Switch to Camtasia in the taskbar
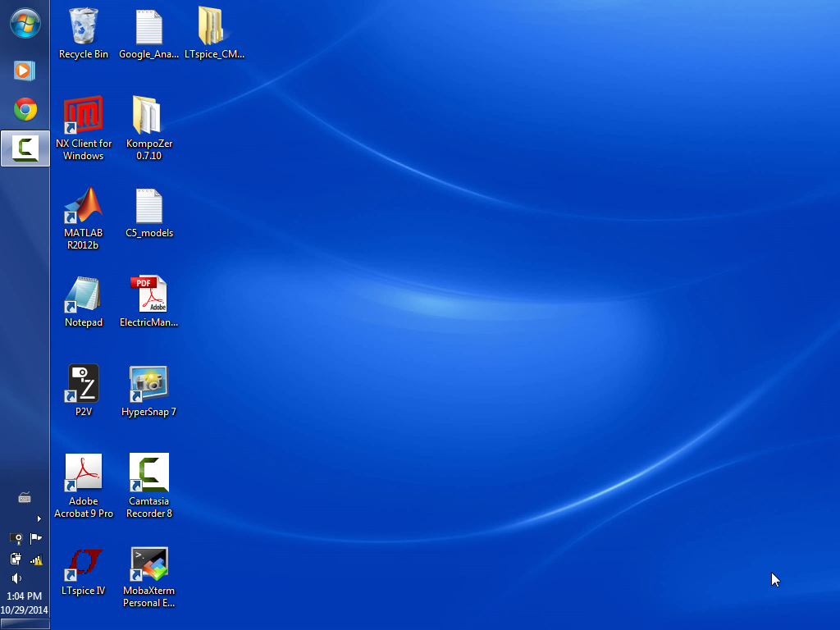This screenshot has width=840, height=630. pyautogui.click(x=25, y=148)
